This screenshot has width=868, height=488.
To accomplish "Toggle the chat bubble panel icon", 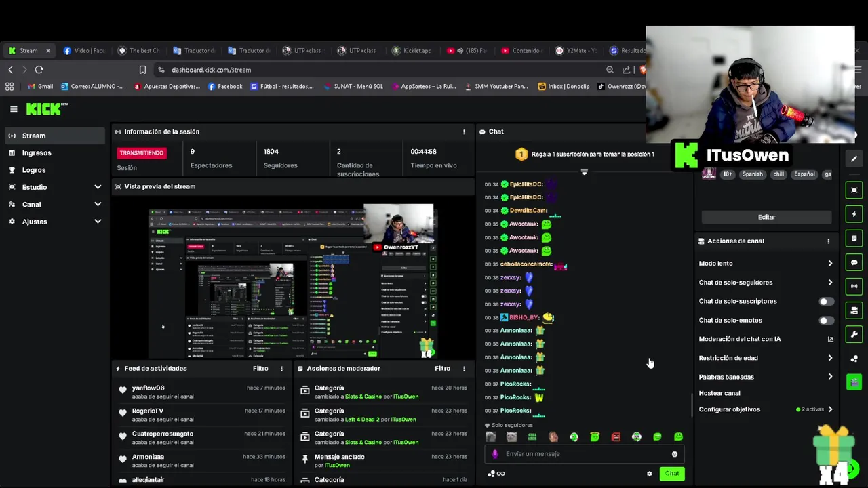I will point(854,262).
